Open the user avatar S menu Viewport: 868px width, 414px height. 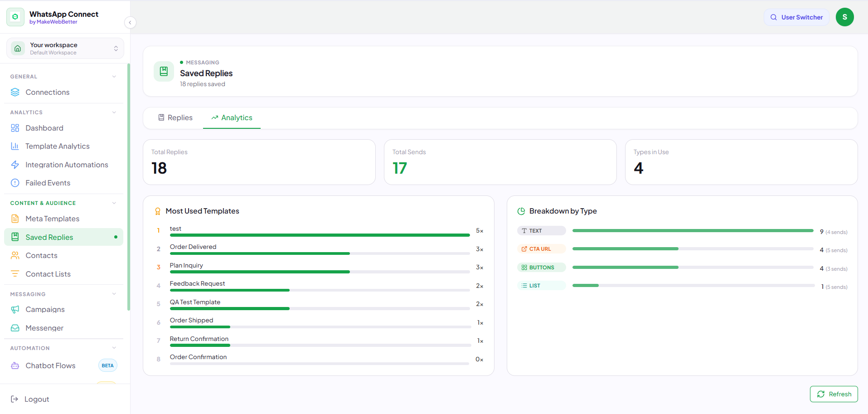(844, 17)
